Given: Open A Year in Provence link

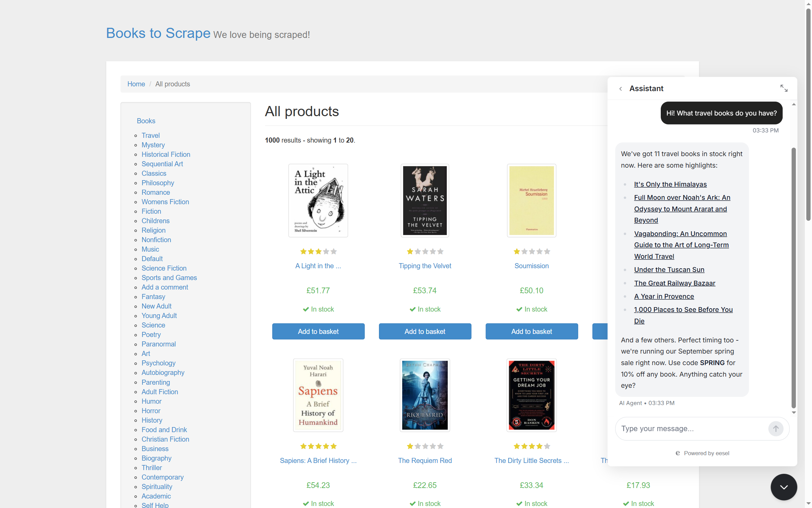Looking at the screenshot, I should pyautogui.click(x=664, y=296).
